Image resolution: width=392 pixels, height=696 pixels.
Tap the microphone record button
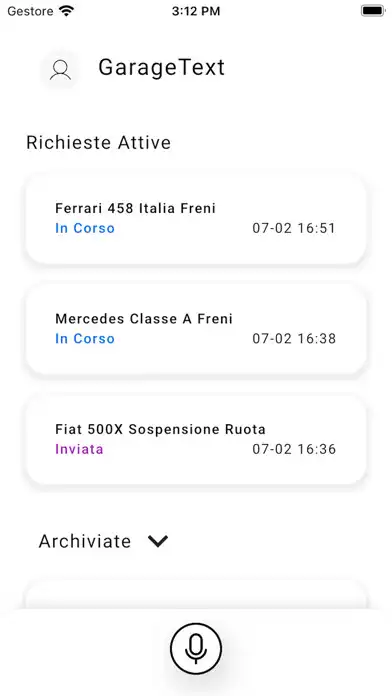click(x=196, y=649)
